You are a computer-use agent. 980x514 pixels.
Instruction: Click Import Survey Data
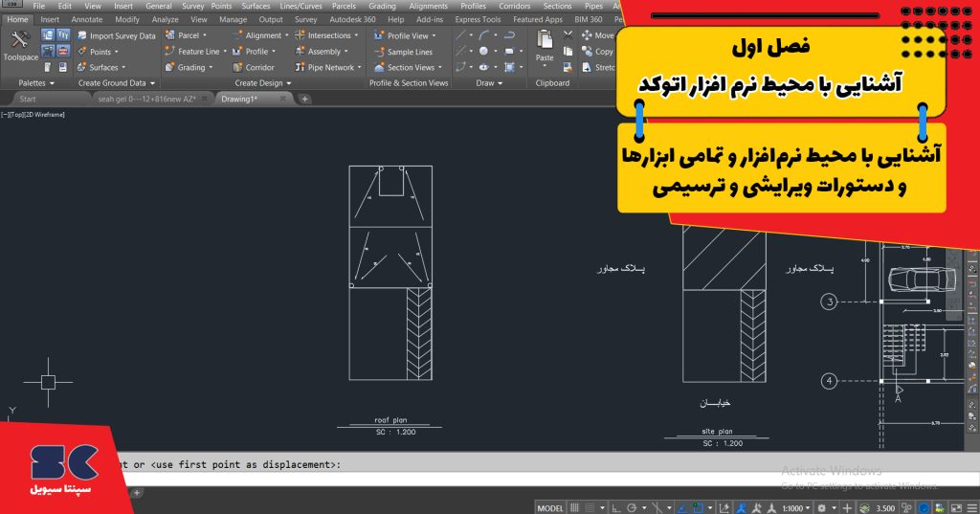pos(116,35)
